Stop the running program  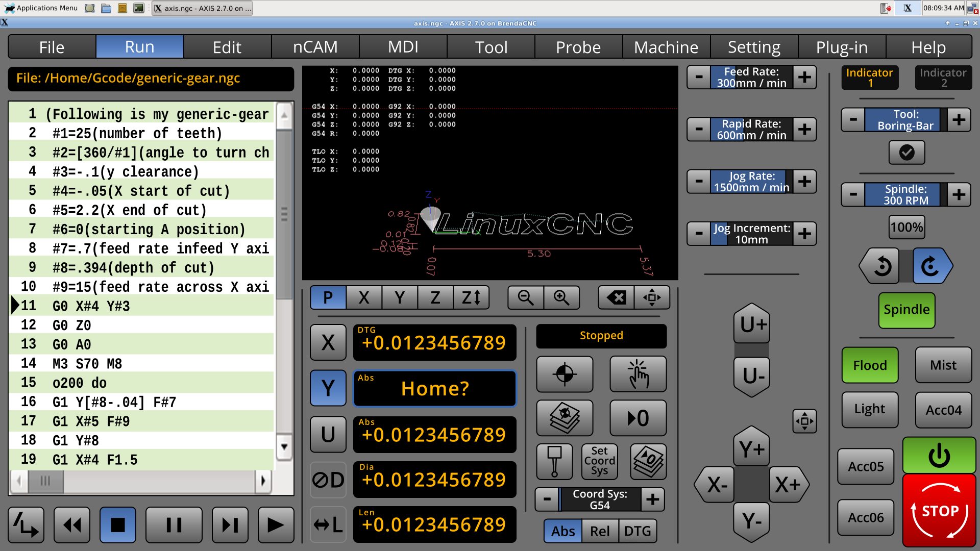(118, 525)
